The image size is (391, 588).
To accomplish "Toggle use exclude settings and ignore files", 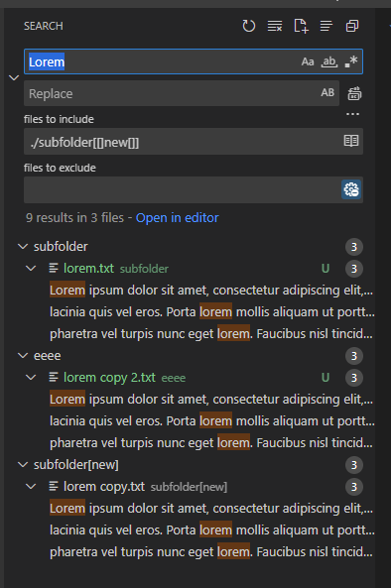I will pos(351,189).
